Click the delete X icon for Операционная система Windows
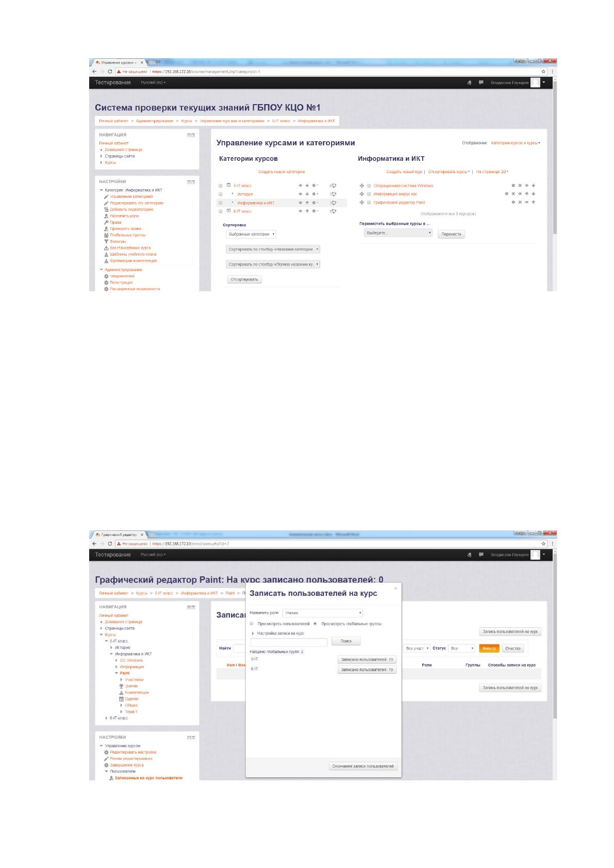Viewport: 614px width, 868px height. pyautogui.click(x=520, y=186)
